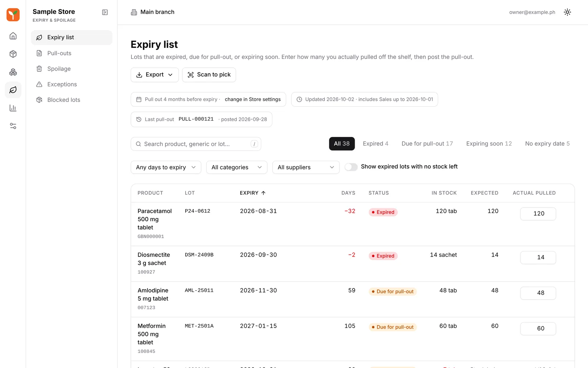
Task: Select the Expired 4 tab
Action: pyautogui.click(x=376, y=144)
